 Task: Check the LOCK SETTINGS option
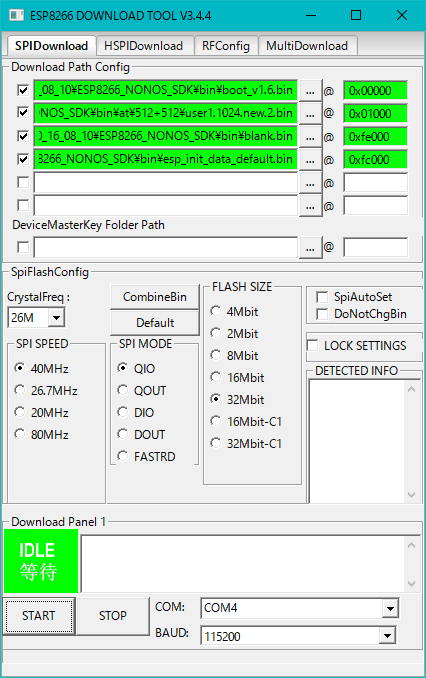[x=312, y=345]
